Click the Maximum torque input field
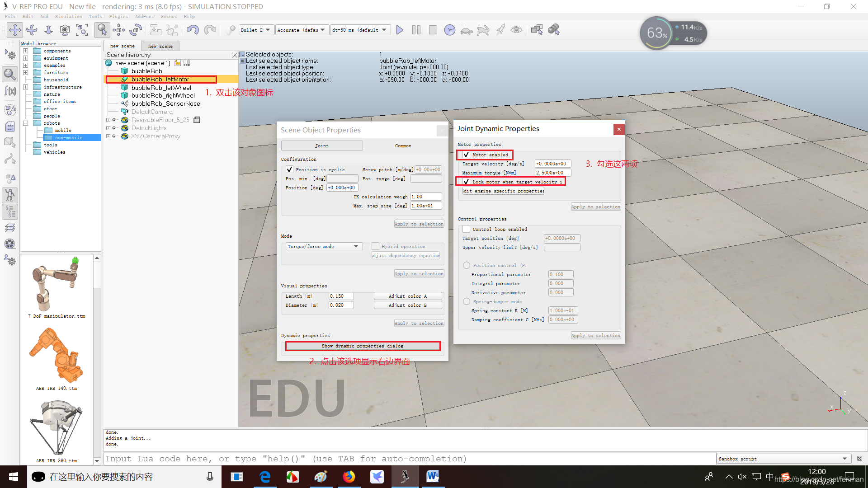Image resolution: width=868 pixels, height=488 pixels. point(549,173)
